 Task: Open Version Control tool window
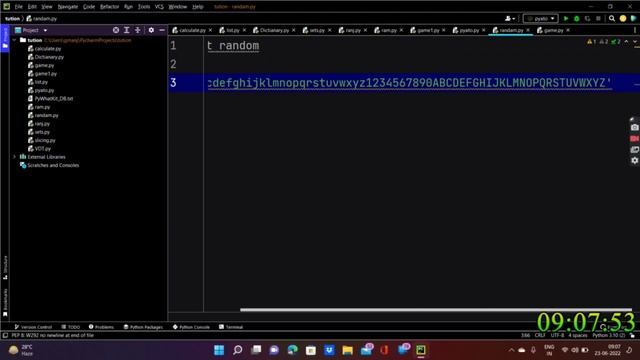[x=33, y=327]
